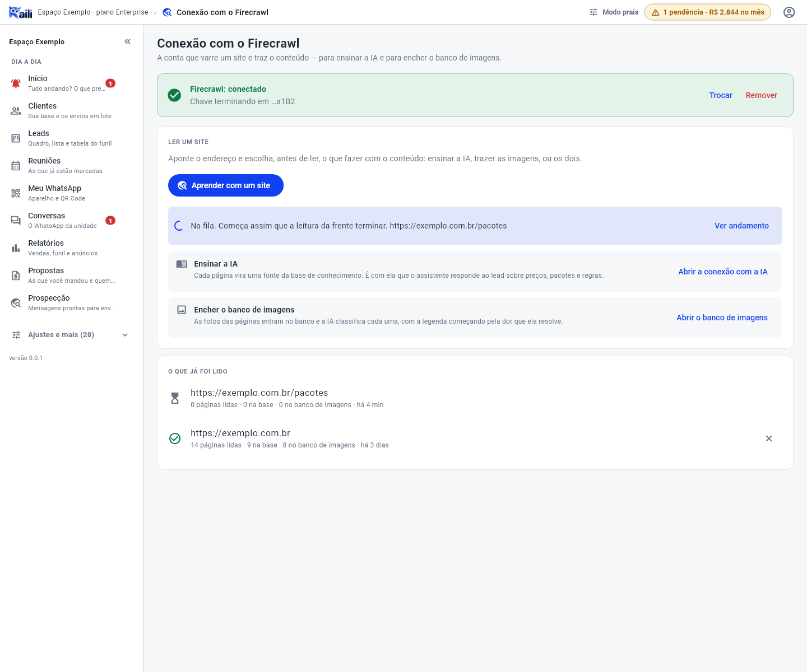Select Relatórios in the sidebar
The width and height of the screenshot is (807, 672).
coord(71,248)
